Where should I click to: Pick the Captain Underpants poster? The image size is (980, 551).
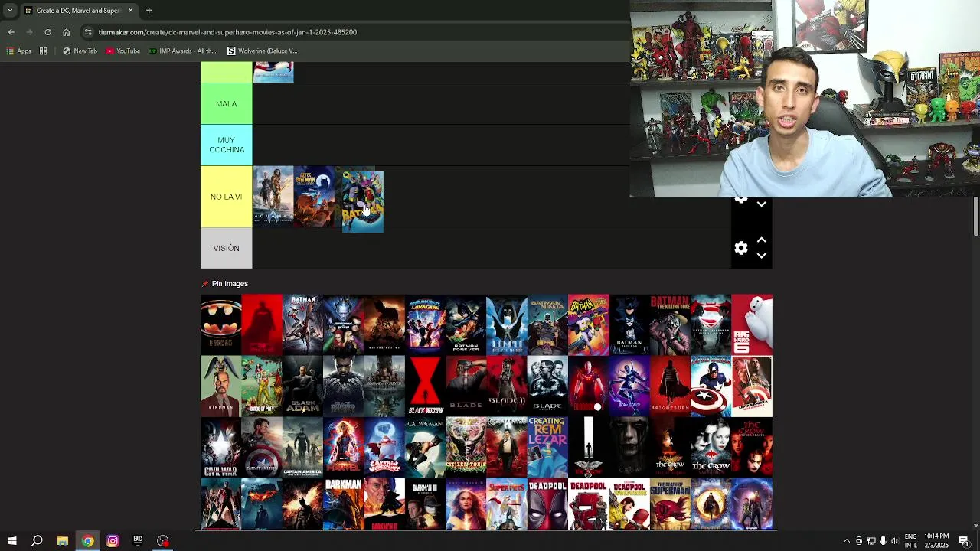[x=384, y=447]
